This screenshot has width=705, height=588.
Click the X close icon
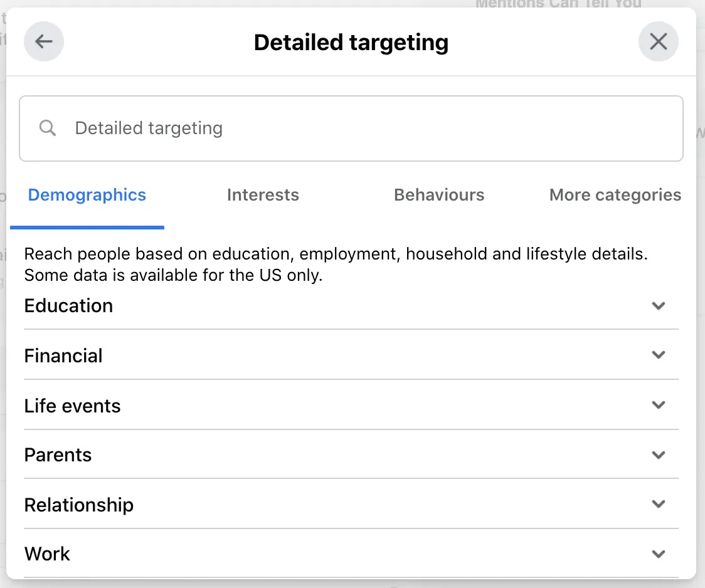coord(658,41)
